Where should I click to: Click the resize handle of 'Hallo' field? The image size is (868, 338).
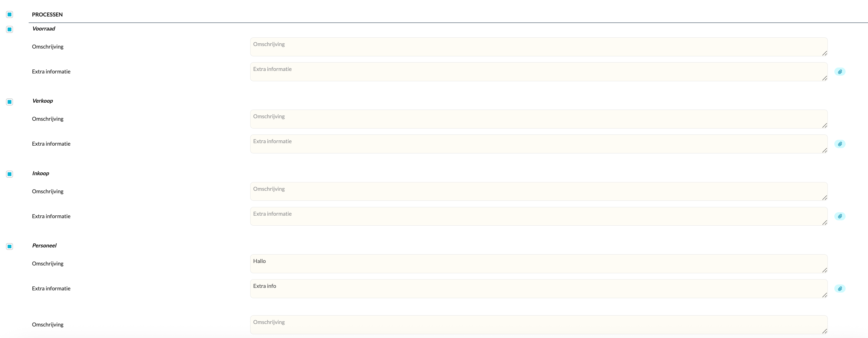[x=824, y=270]
